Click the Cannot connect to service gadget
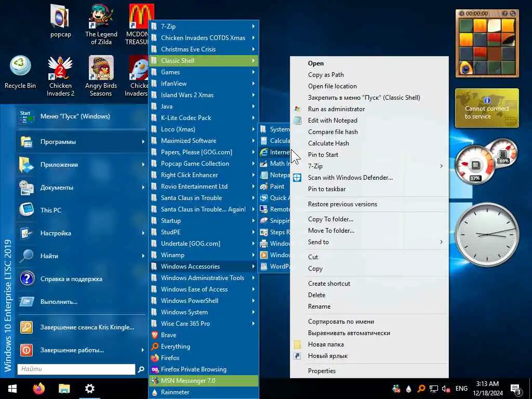 [487, 108]
